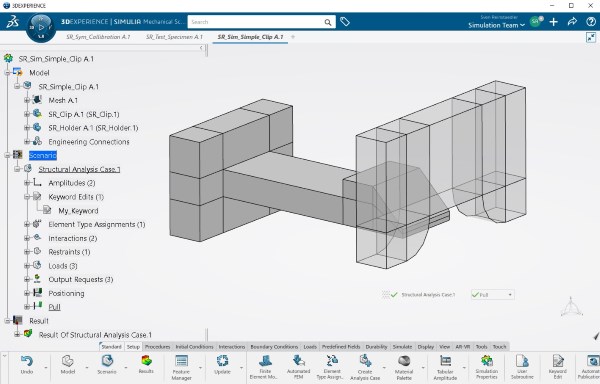This screenshot has width=600, height=384.
Task: Open the Predefined Fields tab
Action: [x=341, y=347]
